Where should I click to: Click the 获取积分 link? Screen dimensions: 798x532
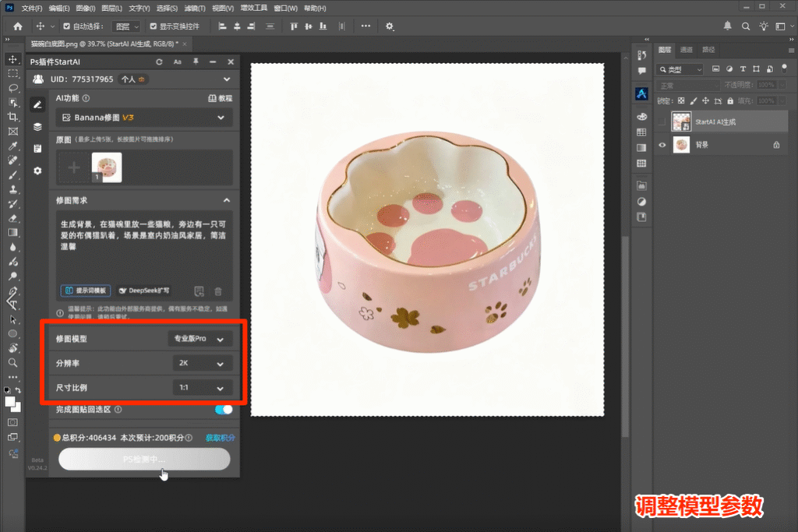(221, 438)
